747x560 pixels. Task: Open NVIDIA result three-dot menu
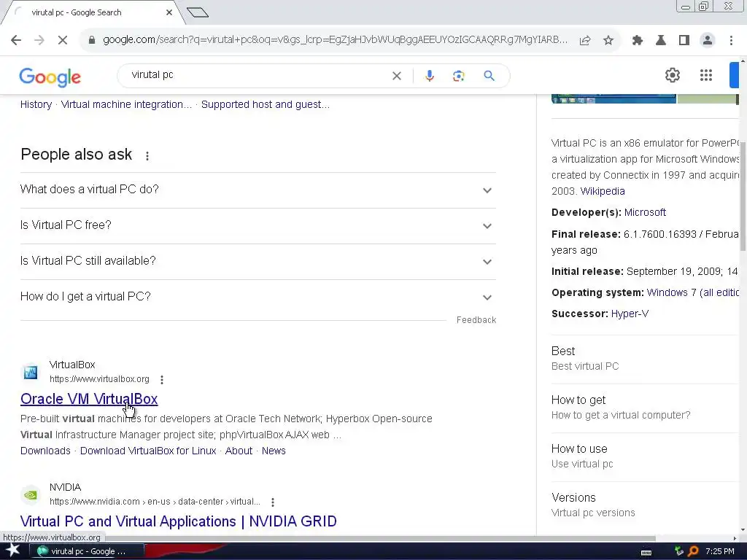(273, 502)
